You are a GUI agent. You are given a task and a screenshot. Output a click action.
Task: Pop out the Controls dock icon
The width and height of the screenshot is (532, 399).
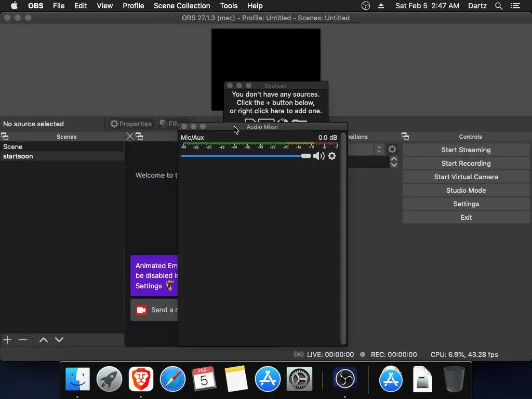405,137
